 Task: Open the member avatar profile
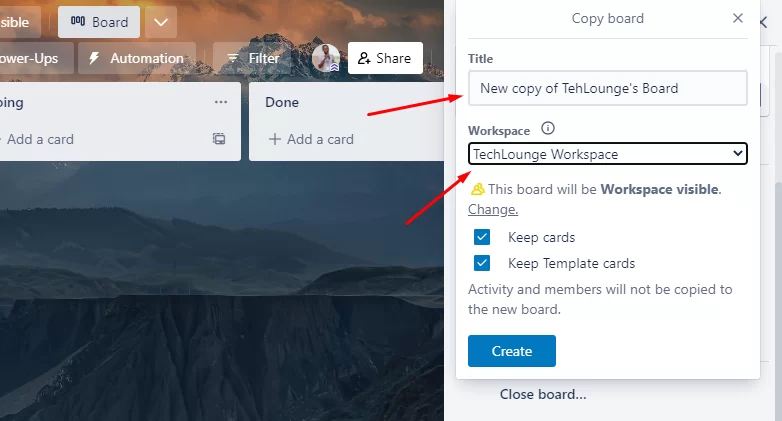[x=326, y=58]
